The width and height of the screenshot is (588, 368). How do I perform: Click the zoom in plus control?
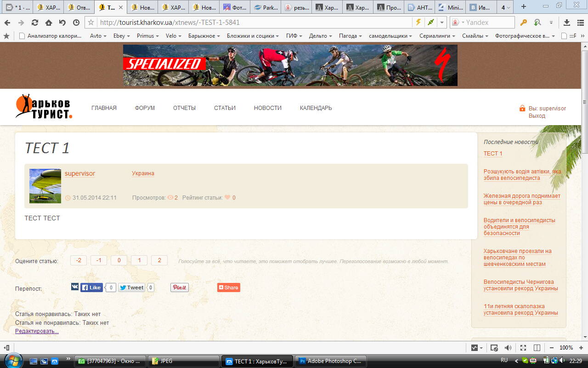point(581,348)
